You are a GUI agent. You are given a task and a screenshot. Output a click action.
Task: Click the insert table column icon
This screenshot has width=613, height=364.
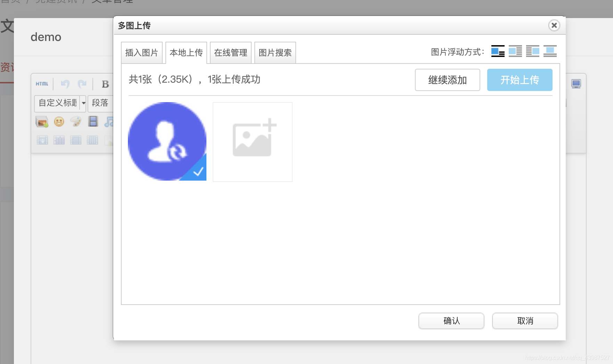point(92,140)
